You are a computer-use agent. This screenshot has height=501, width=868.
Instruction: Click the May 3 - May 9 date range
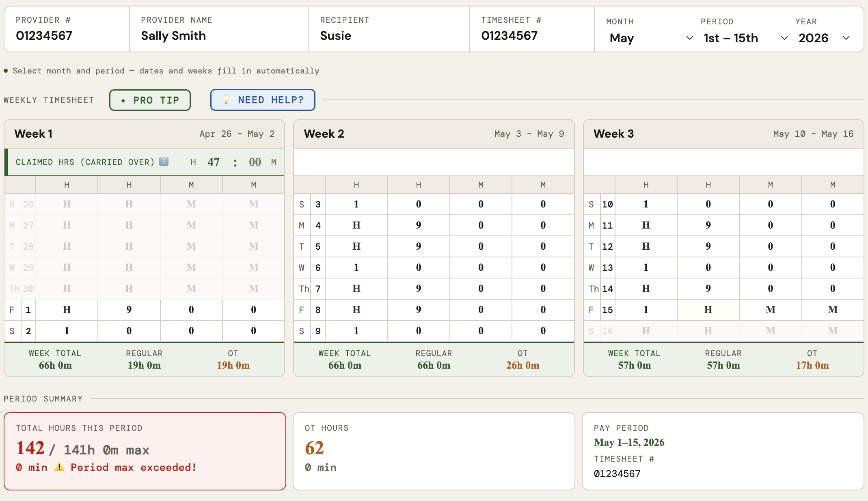click(x=529, y=134)
